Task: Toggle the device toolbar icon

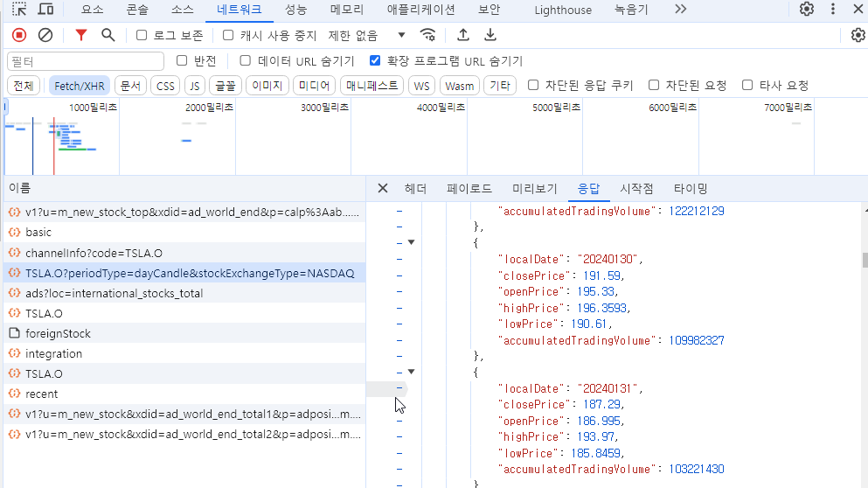Action: [46, 9]
